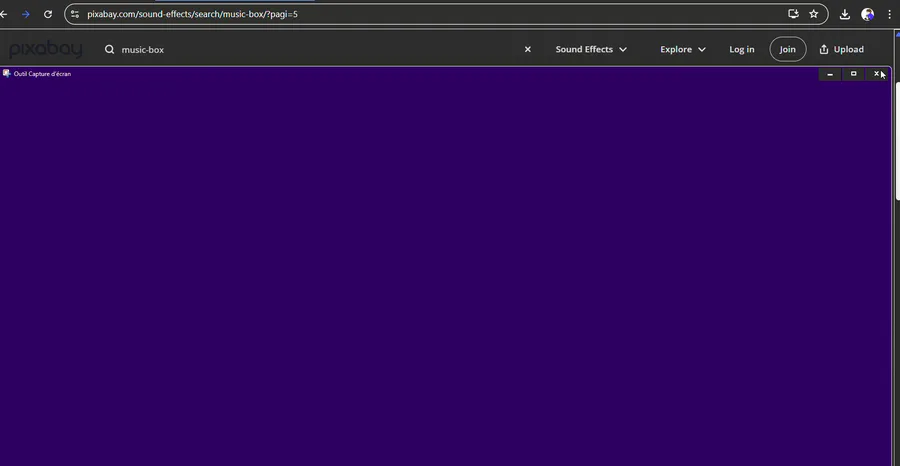Bookmark this page with the star
Viewport: 900px width, 466px height.
point(813,14)
